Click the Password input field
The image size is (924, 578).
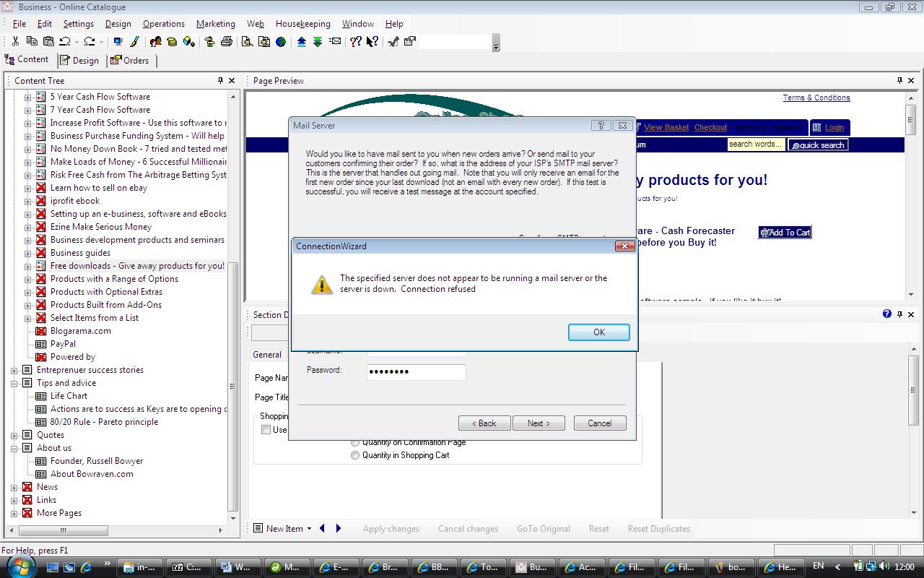click(x=416, y=372)
